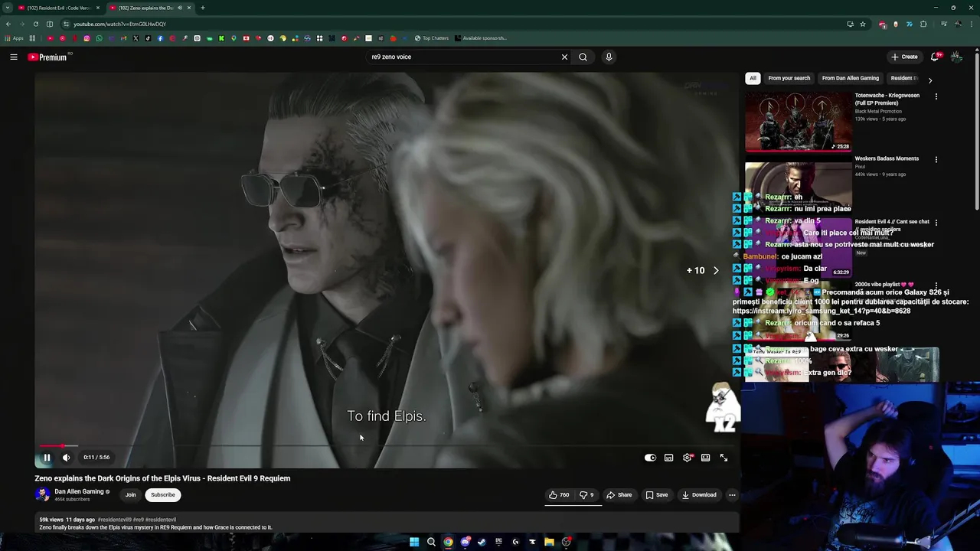
Task: Open Windows taskbar search
Action: [x=431, y=542]
